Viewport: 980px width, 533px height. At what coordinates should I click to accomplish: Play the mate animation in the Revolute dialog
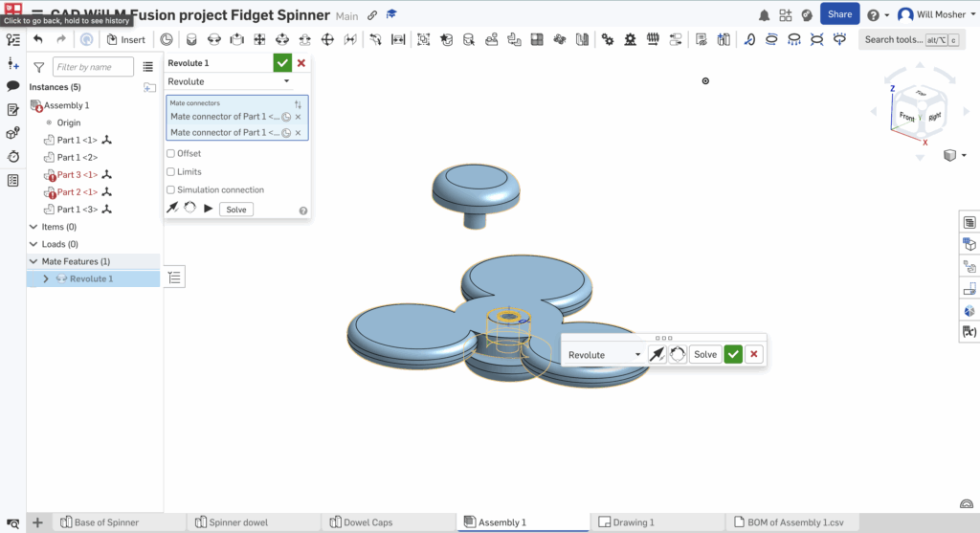pyautogui.click(x=208, y=209)
